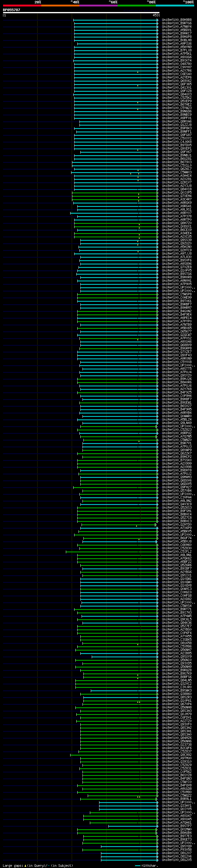Screen dimensions: 197x868
Task: Click label UniRef100_C9VYH7
Action: 177,67
